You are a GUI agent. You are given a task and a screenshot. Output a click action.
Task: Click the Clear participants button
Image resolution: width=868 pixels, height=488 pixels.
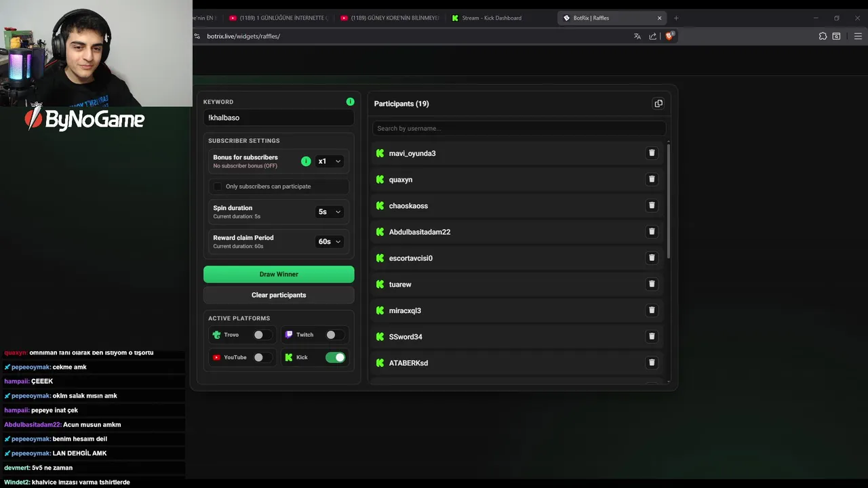(x=279, y=295)
